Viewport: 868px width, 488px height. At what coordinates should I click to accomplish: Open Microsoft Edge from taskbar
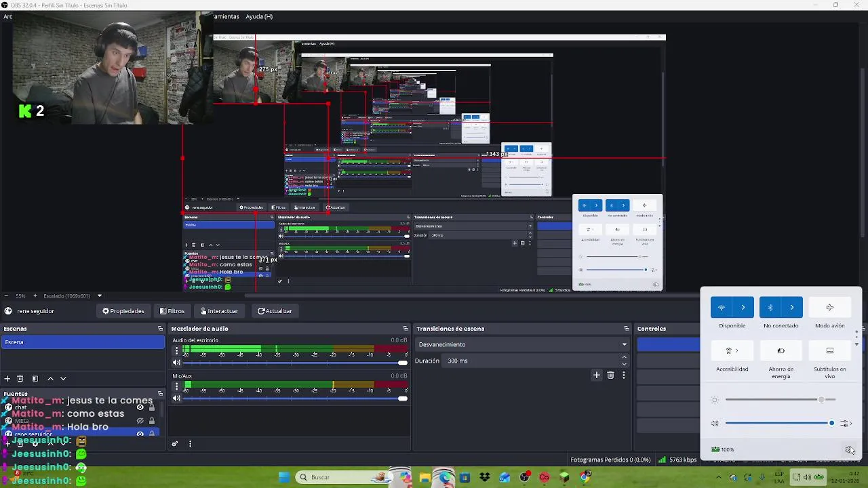point(444,477)
